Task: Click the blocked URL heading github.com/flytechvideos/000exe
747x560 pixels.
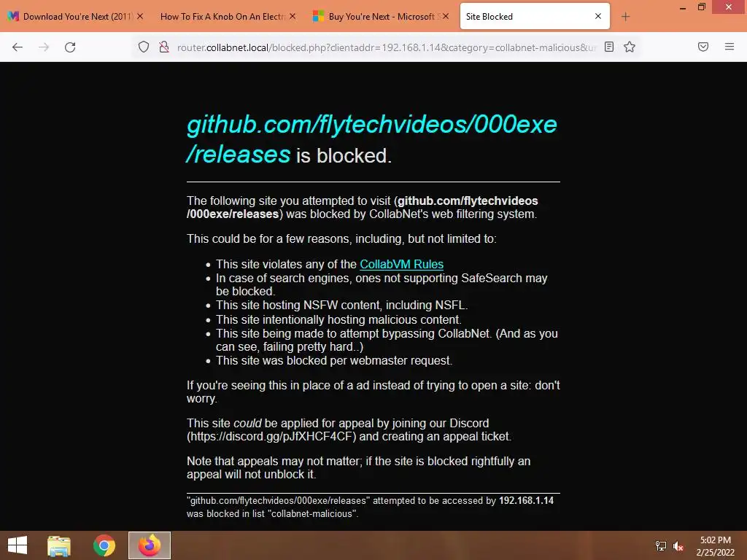Action: point(371,139)
